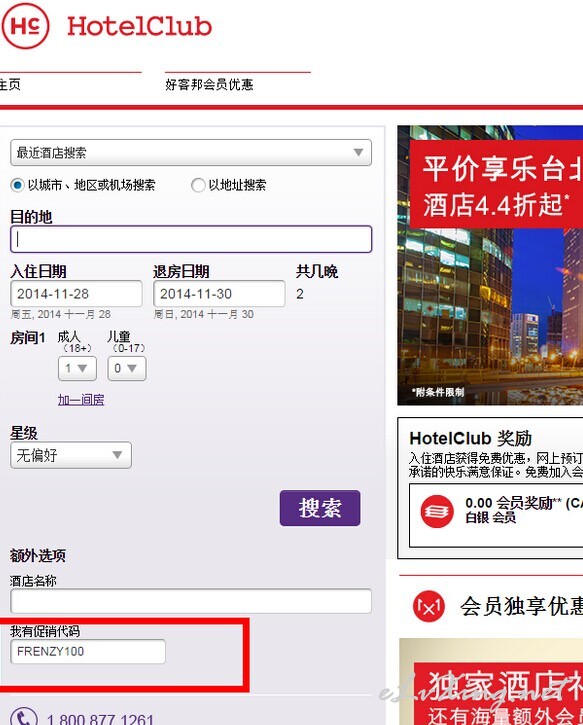Select 以地址搜索 address search radio

[x=198, y=185]
